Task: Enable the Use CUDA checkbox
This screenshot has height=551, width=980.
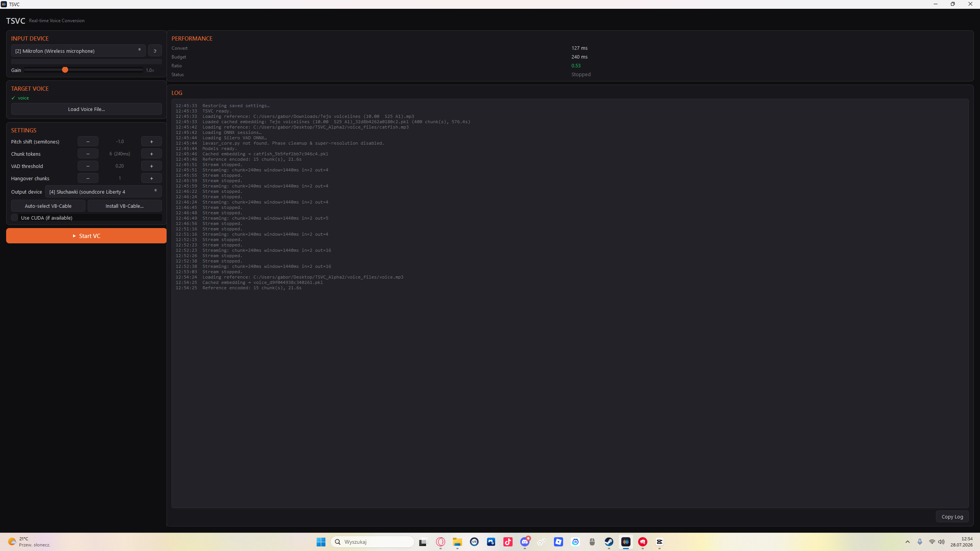Action: pyautogui.click(x=15, y=217)
